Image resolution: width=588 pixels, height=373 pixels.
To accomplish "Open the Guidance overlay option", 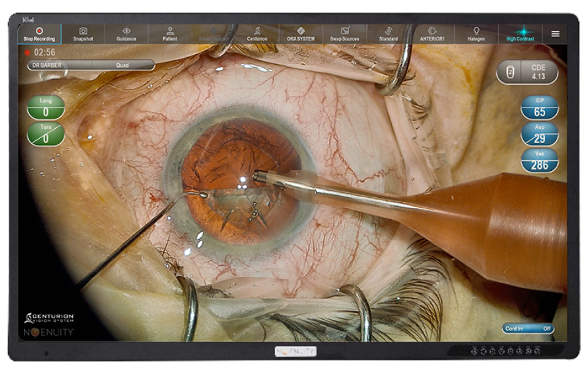I will click(x=126, y=34).
